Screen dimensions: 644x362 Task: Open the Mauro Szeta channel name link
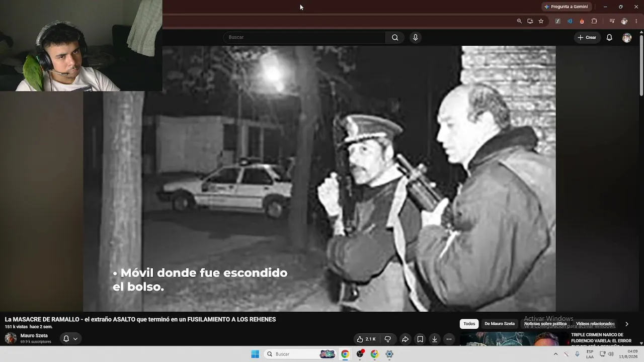[34, 335]
